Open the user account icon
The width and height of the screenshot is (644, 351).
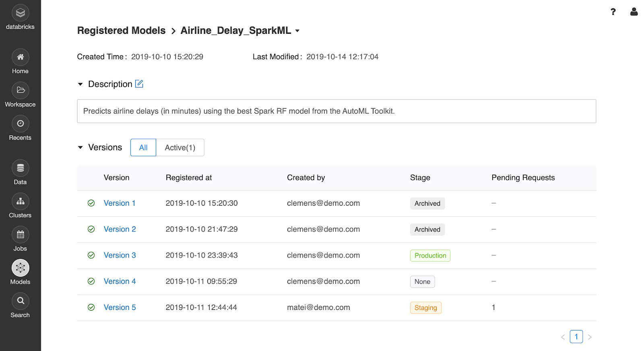pyautogui.click(x=634, y=12)
